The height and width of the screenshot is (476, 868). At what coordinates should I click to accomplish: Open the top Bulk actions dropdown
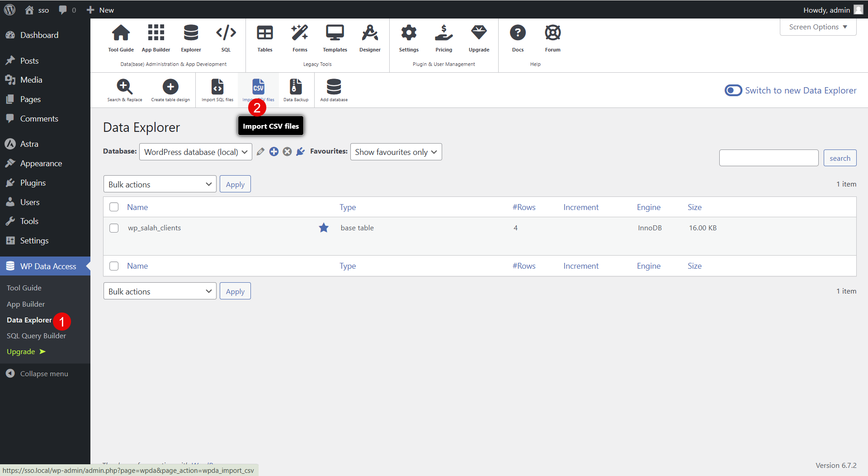tap(160, 184)
